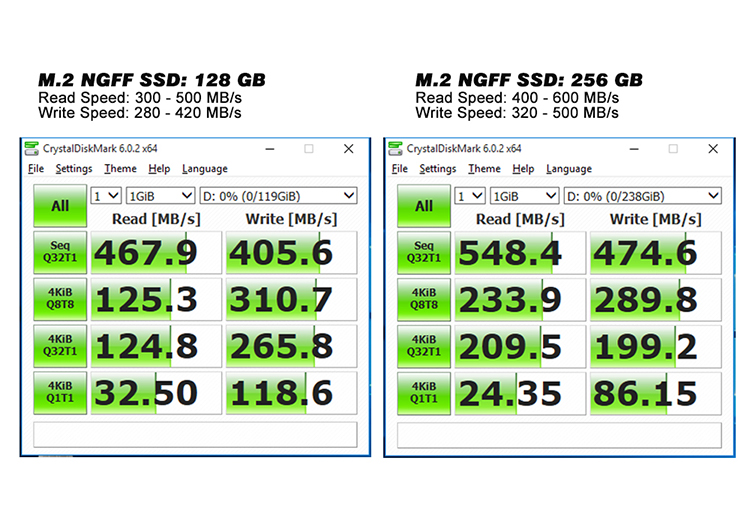Click CrystalDiskMark app icon in right window
The width and height of the screenshot is (750, 527).
point(396,148)
